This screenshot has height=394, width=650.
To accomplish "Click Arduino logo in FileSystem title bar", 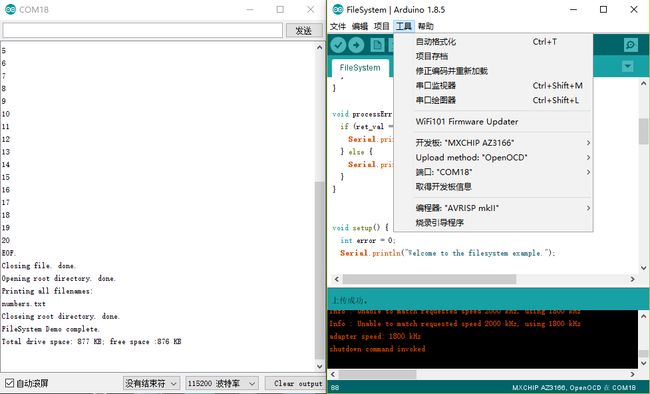I will point(338,9).
